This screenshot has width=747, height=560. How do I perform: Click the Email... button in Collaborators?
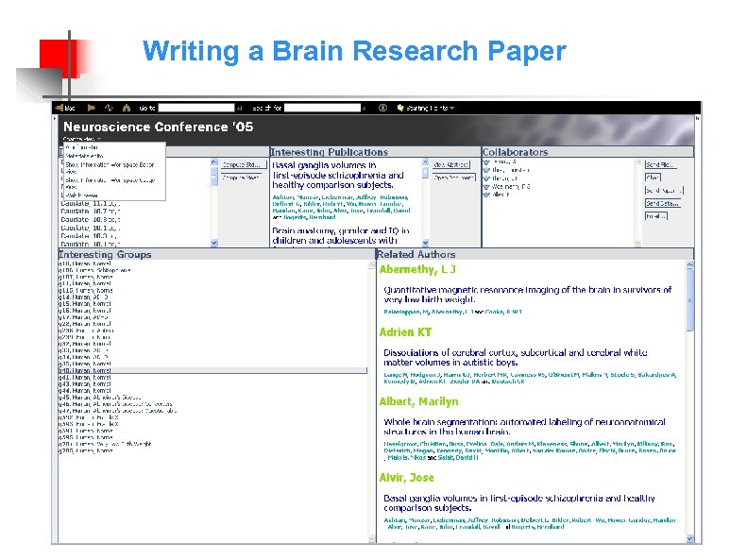tap(656, 216)
